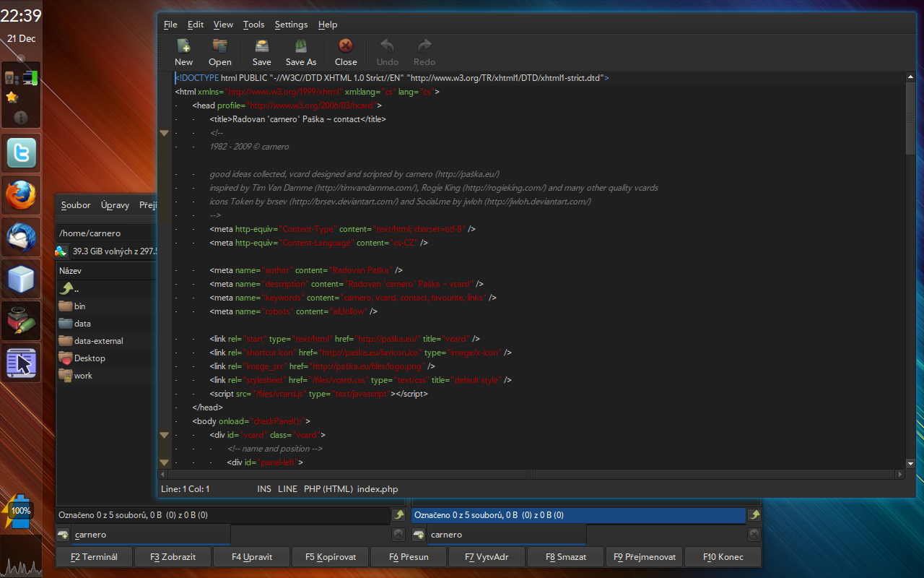Select the right panel carnero tab
The image size is (924, 578).
tap(507, 535)
